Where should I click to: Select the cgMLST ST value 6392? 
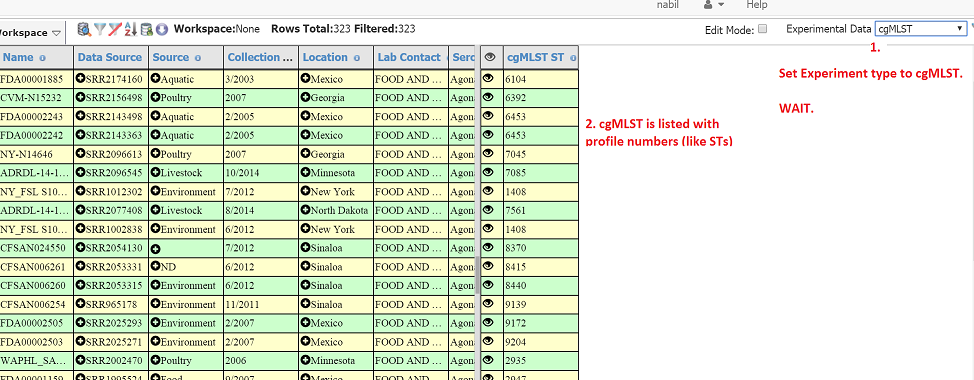click(516, 98)
